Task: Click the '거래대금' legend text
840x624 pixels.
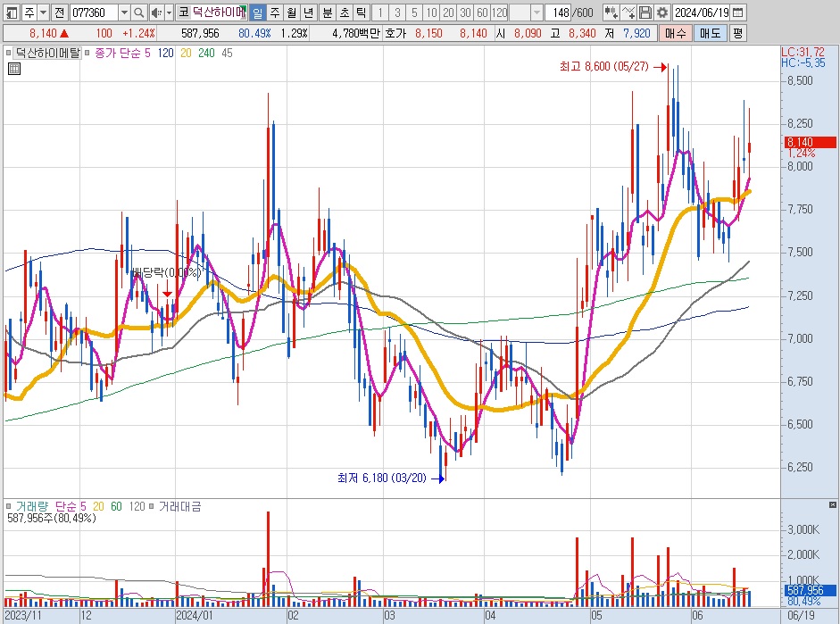Action: (x=179, y=506)
